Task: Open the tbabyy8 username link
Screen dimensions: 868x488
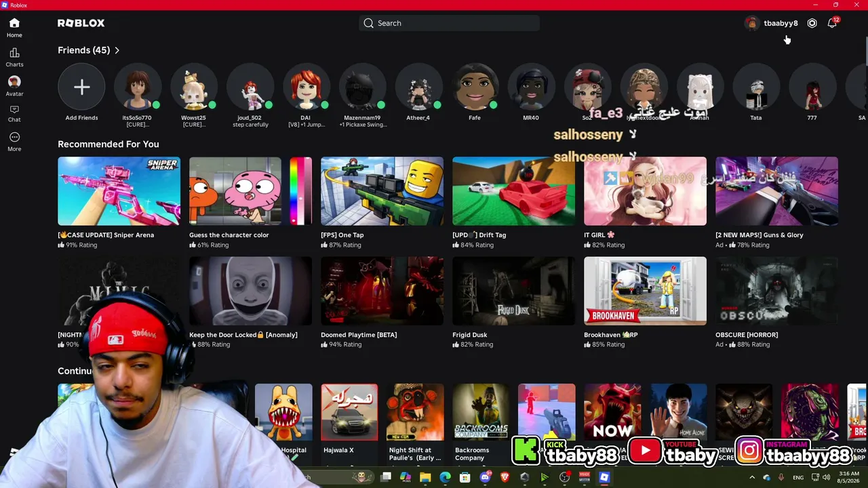Action: (x=781, y=23)
